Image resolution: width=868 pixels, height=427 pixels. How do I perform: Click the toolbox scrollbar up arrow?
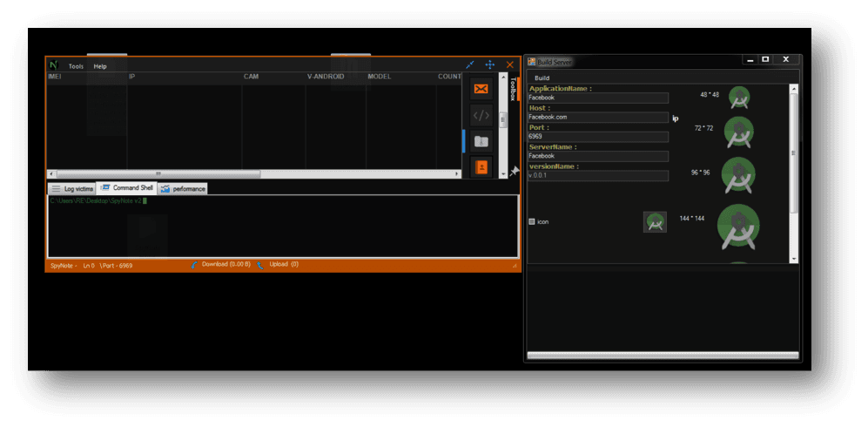tap(503, 77)
